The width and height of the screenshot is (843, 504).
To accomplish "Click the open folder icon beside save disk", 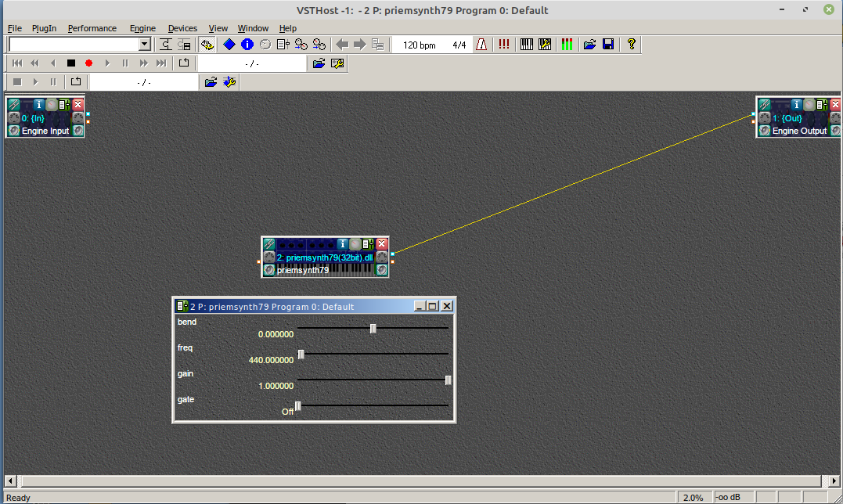I will click(589, 45).
